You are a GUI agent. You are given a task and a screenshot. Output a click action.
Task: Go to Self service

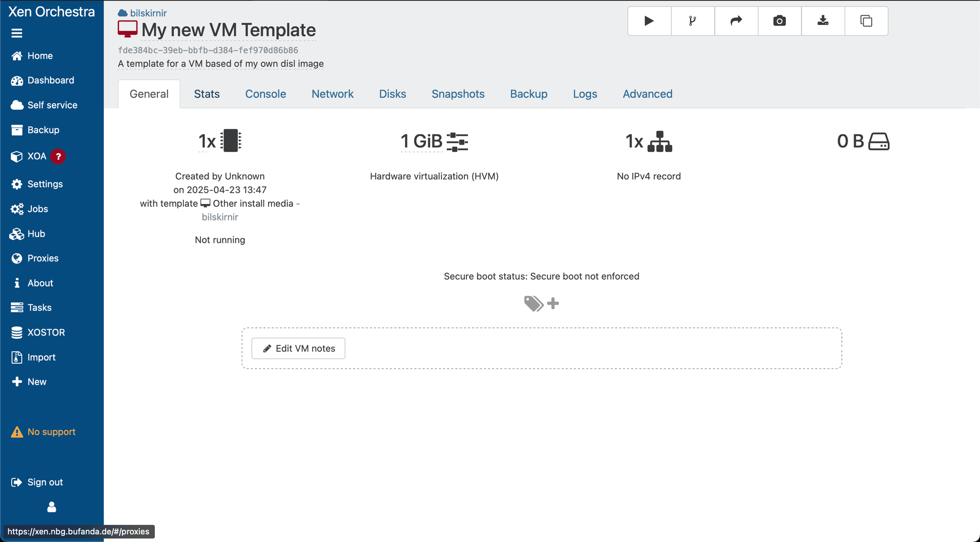tap(52, 105)
